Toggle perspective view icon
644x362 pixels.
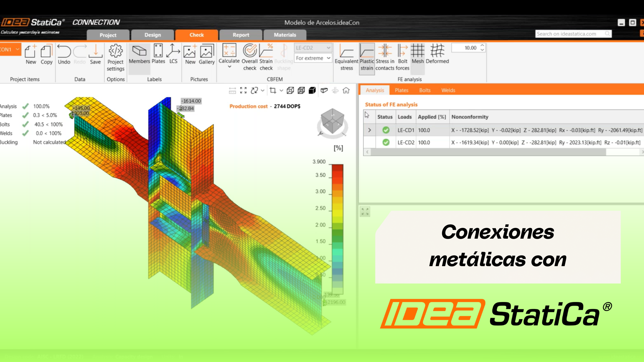click(x=324, y=90)
